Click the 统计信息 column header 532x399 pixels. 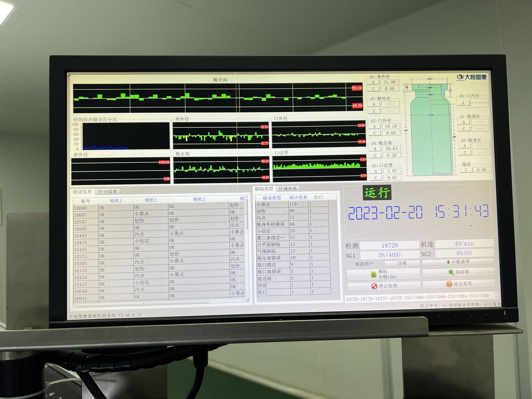[298, 198]
